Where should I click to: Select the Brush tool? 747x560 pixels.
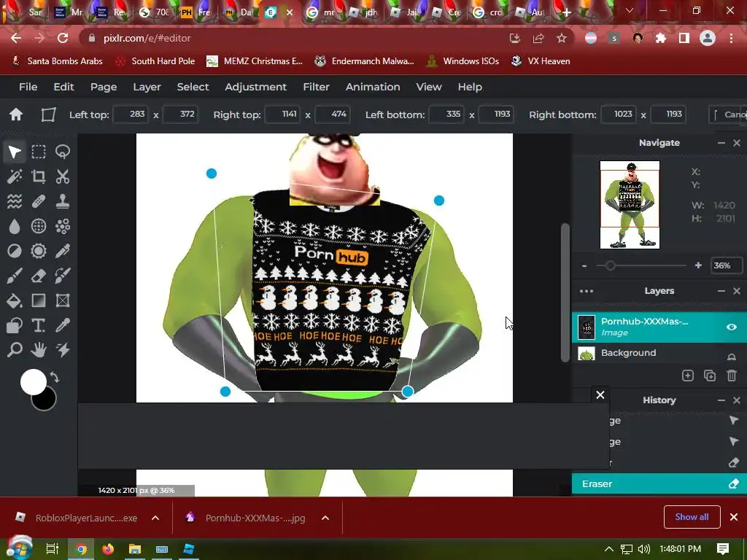[15, 276]
